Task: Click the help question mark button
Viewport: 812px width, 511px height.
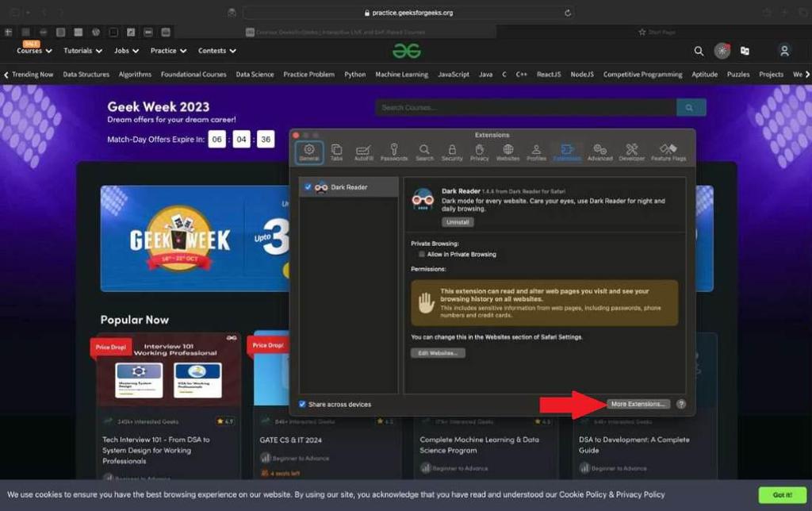Action: point(681,404)
